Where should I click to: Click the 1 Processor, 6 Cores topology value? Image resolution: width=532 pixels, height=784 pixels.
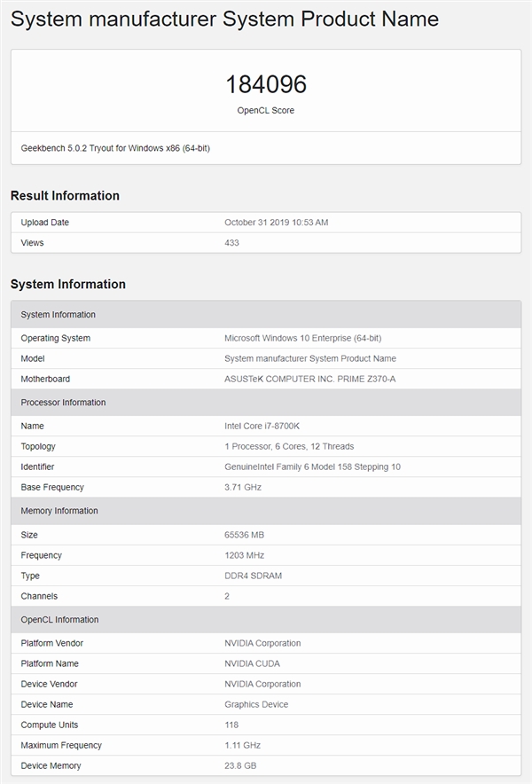(289, 447)
